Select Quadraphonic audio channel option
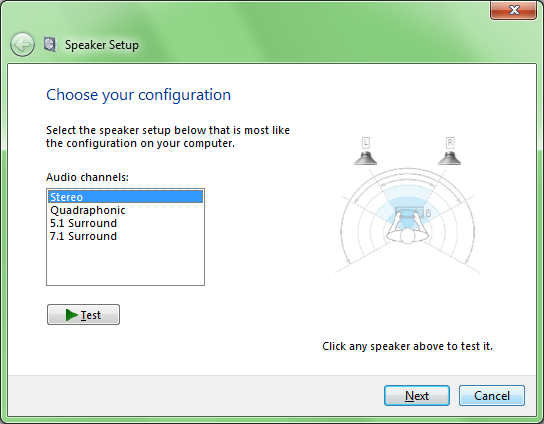 (87, 210)
